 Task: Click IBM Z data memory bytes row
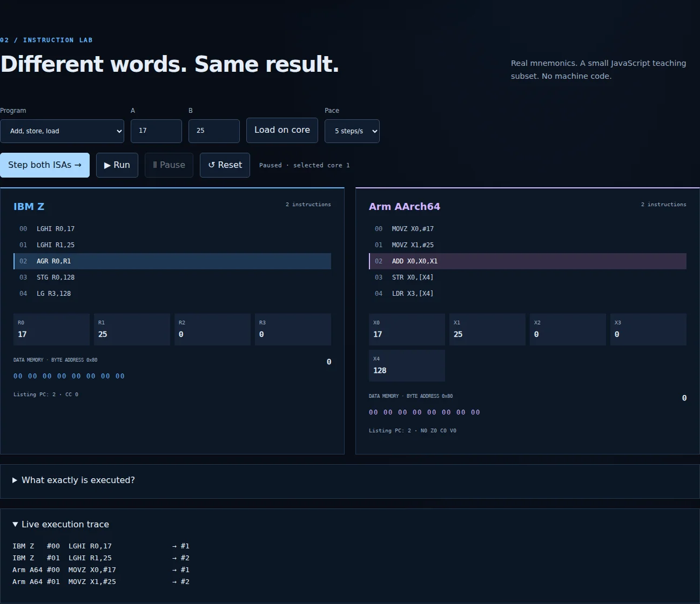[69, 376]
